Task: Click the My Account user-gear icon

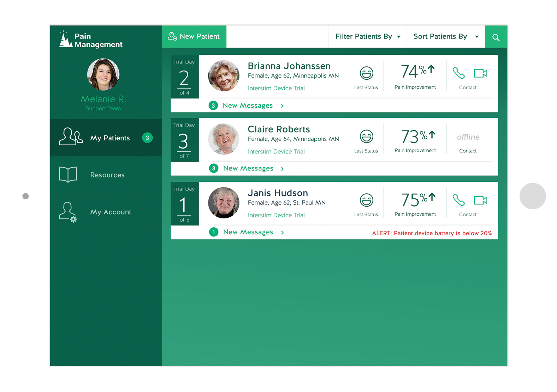Action: point(68,212)
